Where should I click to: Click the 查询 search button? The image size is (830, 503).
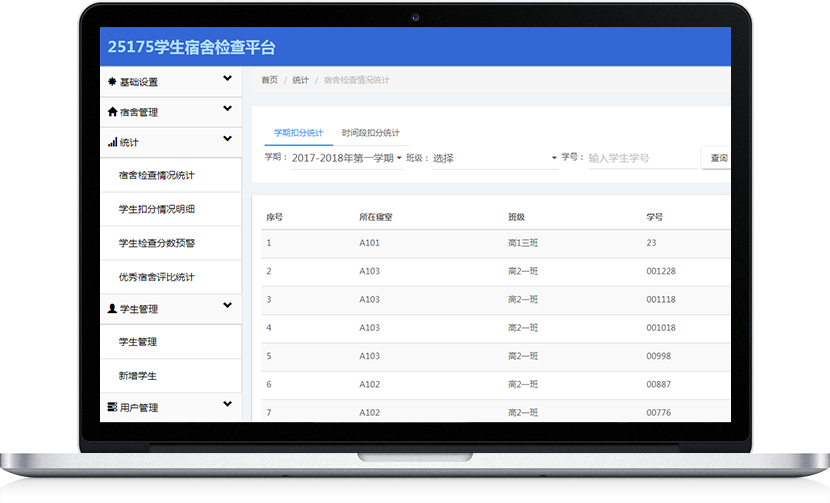(x=717, y=158)
